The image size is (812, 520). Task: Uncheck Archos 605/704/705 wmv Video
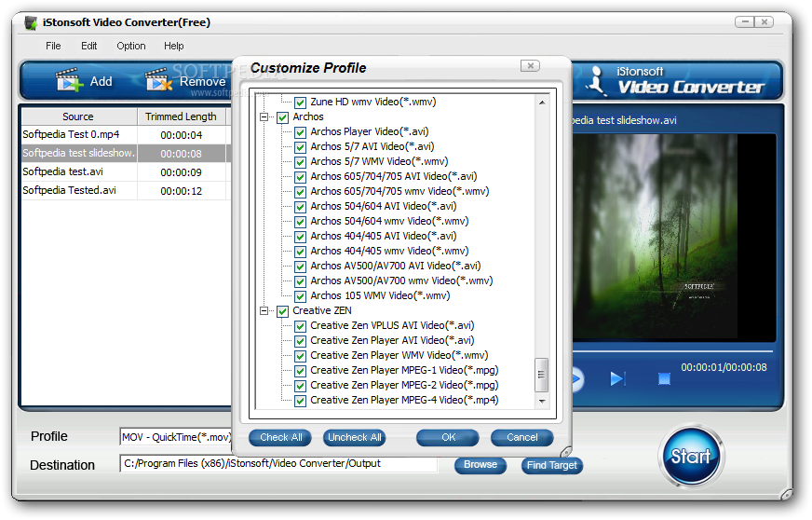point(301,192)
